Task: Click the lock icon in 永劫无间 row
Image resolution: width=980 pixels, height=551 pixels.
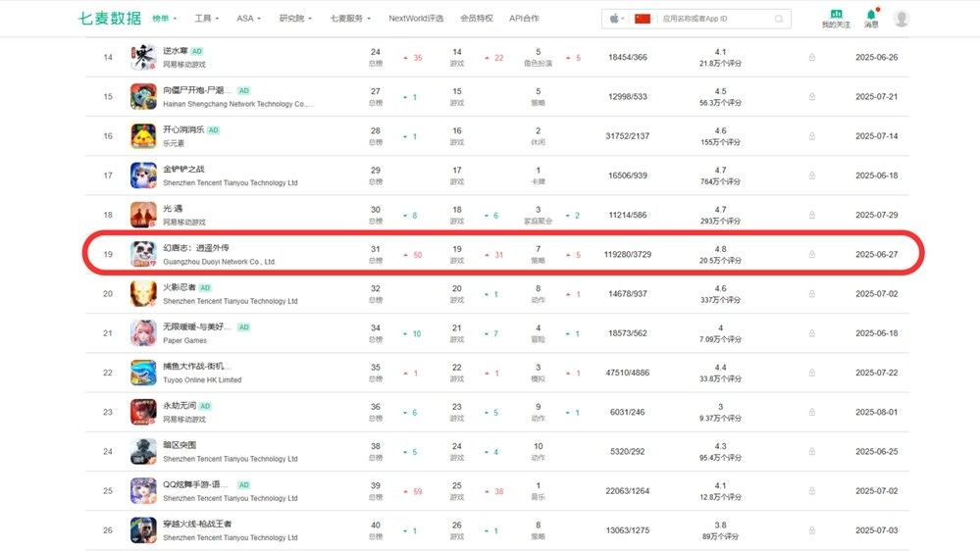Action: pos(811,412)
